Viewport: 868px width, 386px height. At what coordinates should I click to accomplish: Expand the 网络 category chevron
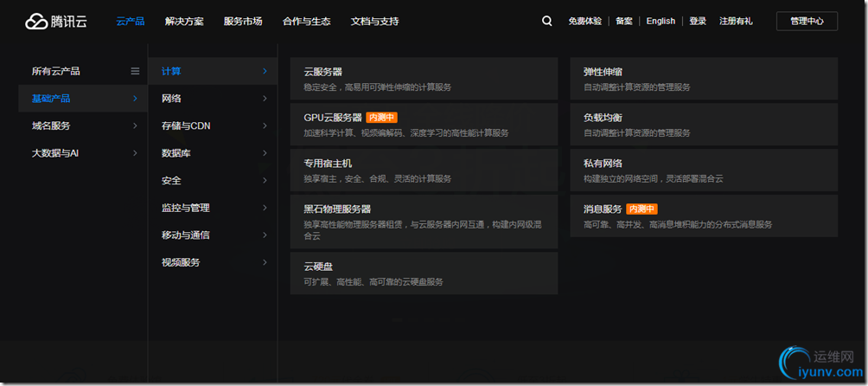click(265, 99)
